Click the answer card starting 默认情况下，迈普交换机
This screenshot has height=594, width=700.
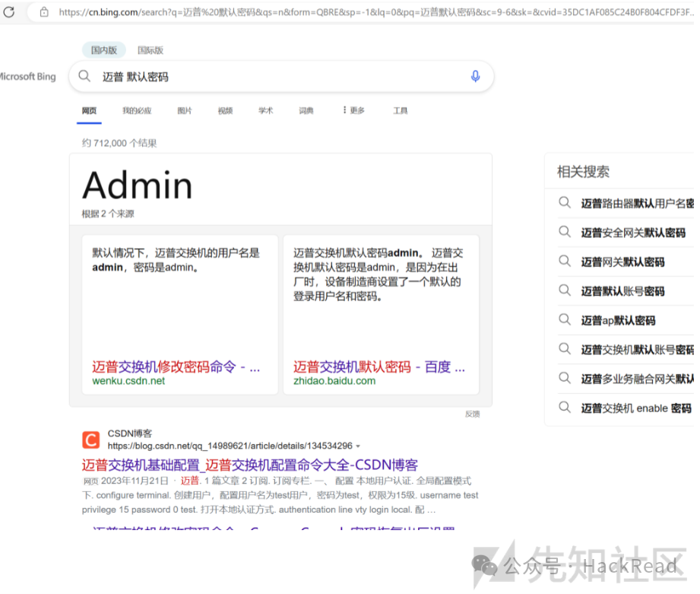[x=180, y=314]
